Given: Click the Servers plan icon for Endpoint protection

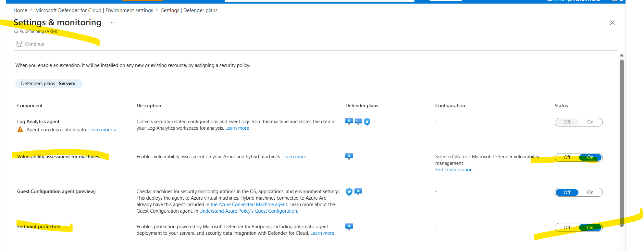Looking at the screenshot, I should pyautogui.click(x=349, y=227).
